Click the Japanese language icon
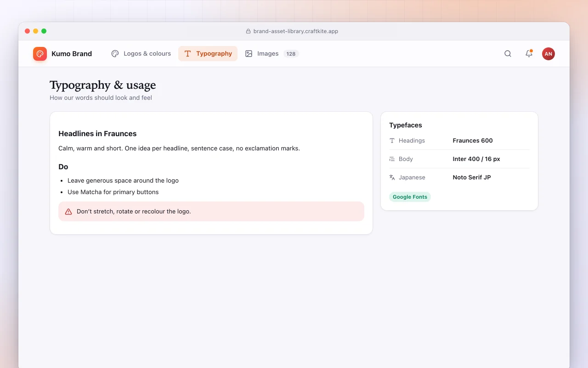This screenshot has width=588, height=368. click(x=392, y=178)
